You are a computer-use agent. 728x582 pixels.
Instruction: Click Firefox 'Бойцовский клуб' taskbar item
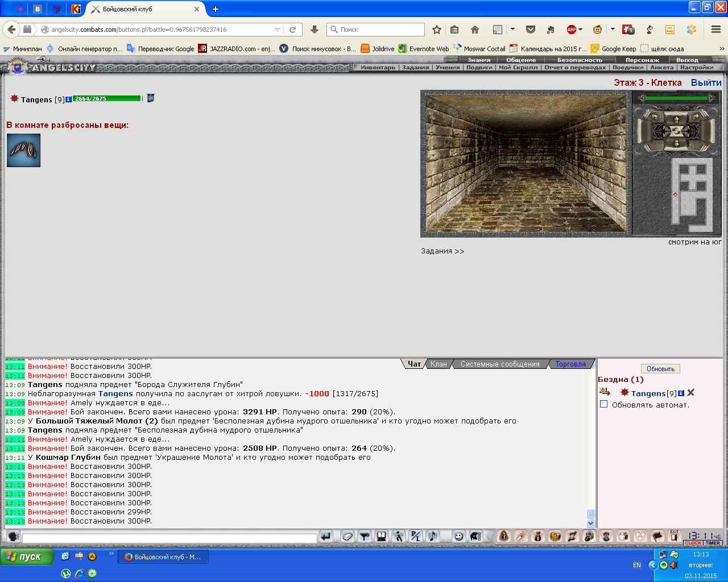[x=163, y=557]
